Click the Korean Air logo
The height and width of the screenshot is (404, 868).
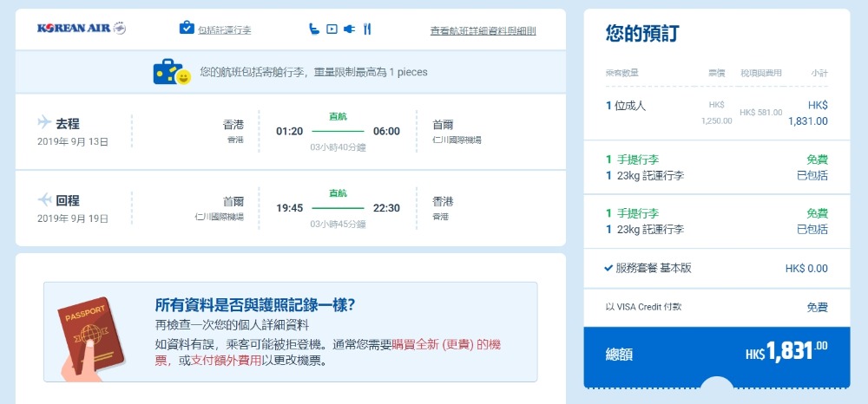tap(82, 29)
